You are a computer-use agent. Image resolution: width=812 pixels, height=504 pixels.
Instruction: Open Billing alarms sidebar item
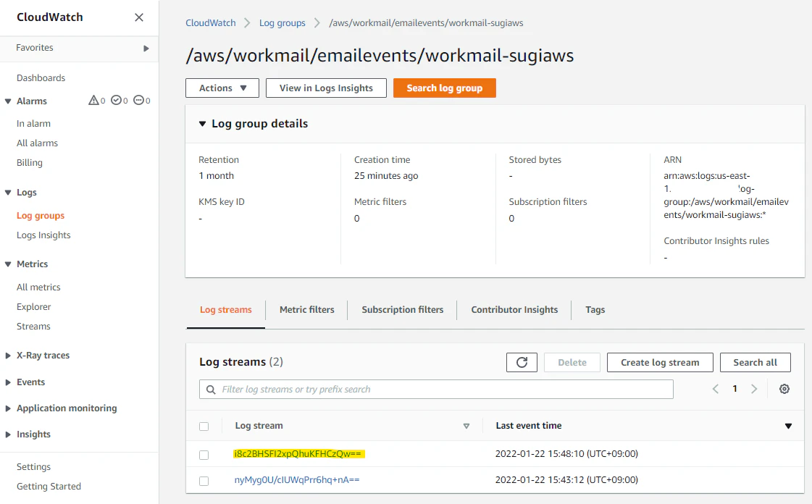[30, 162]
